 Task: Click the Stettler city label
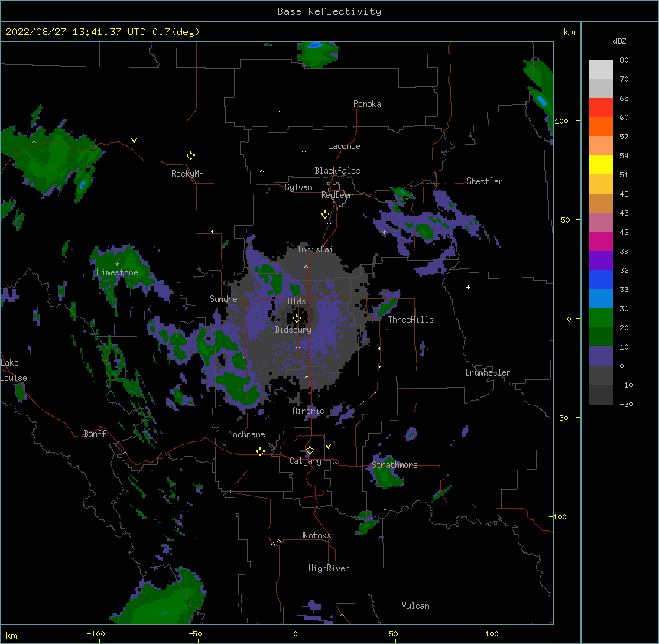pyautogui.click(x=485, y=181)
